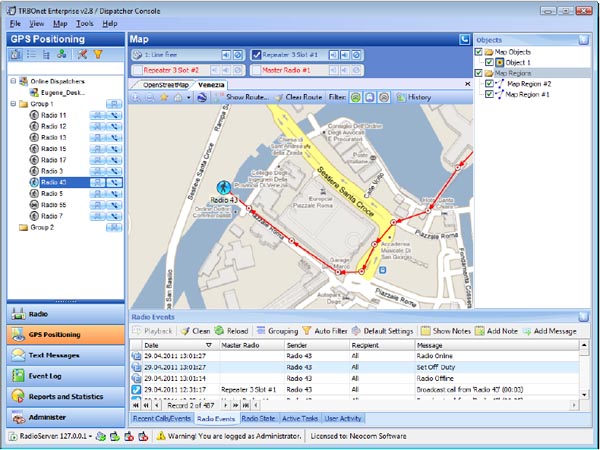The image size is (600, 450).
Task: Toggle the Repeater 3 Slot #2 checkbox
Action: pos(138,70)
